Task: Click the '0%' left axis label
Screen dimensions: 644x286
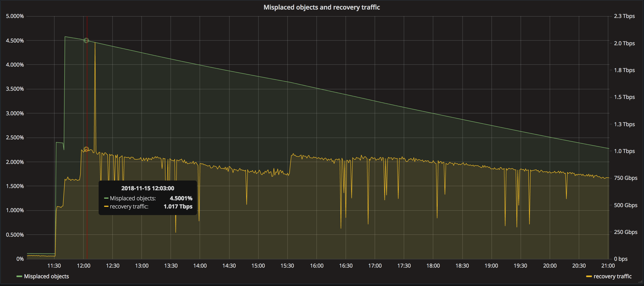Action: tap(20, 259)
